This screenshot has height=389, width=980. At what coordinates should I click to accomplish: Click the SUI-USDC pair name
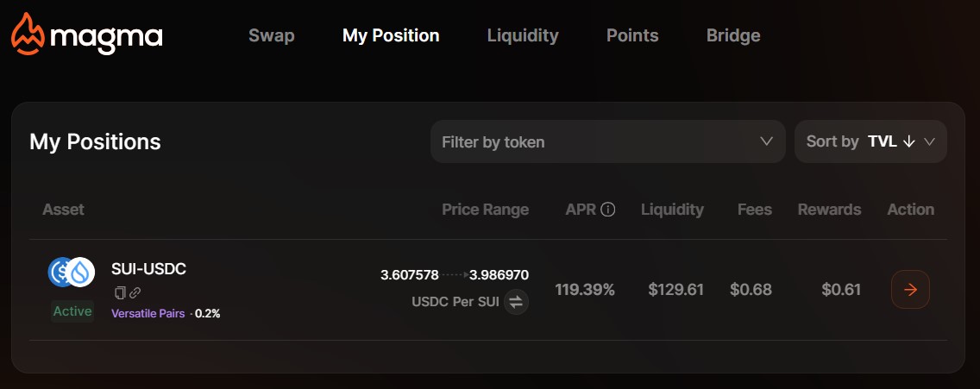148,269
